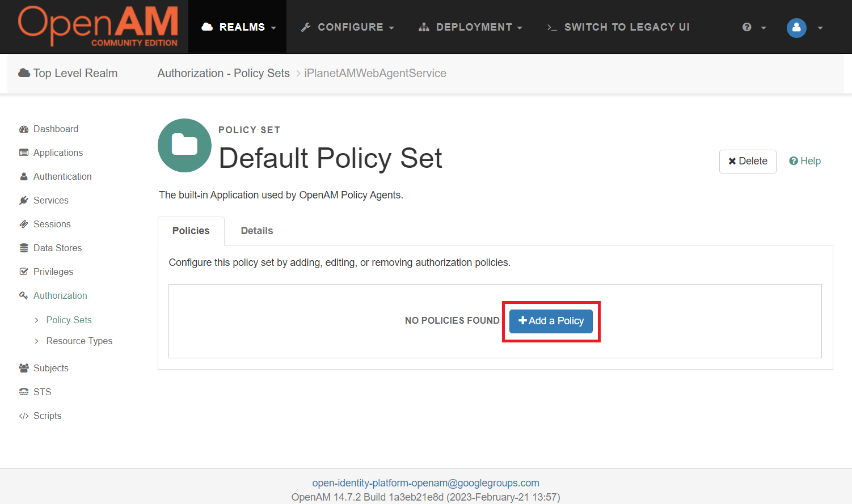This screenshot has height=504, width=852.
Task: Open the Configure dropdown menu
Action: [x=347, y=27]
